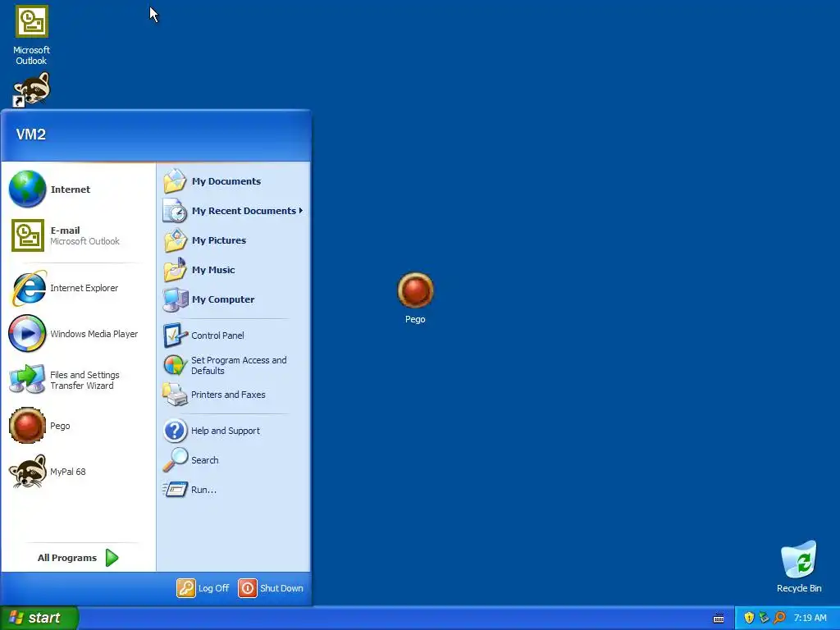Open the Microsoft Outlook desktop shortcut

click(x=32, y=35)
